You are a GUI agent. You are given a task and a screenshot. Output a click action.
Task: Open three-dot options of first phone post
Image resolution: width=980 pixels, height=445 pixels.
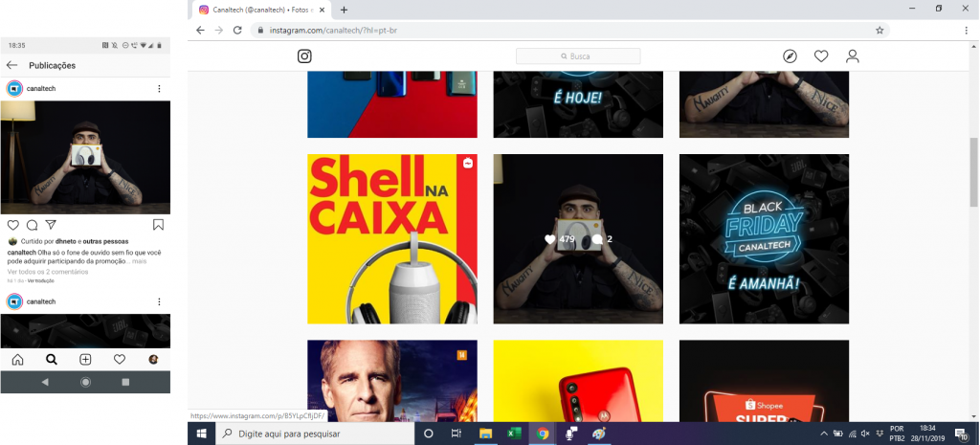pyautogui.click(x=159, y=89)
